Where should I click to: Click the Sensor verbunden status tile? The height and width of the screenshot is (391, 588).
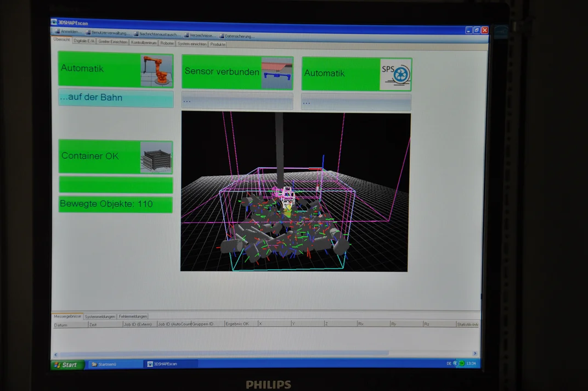(238, 72)
